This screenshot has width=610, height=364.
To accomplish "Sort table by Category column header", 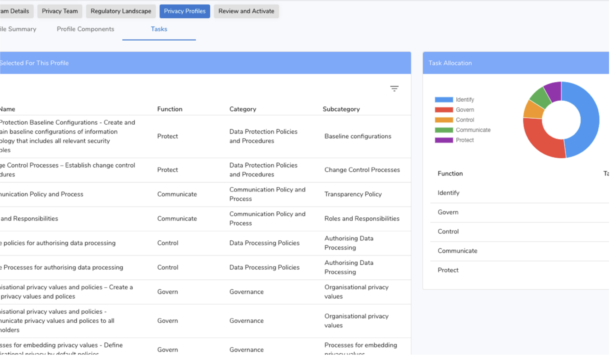I will (243, 109).
